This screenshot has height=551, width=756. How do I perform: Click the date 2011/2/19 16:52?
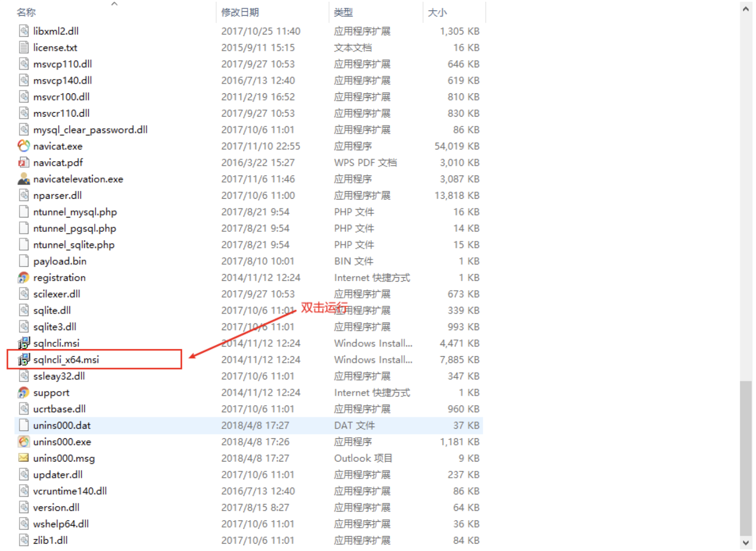(x=258, y=97)
